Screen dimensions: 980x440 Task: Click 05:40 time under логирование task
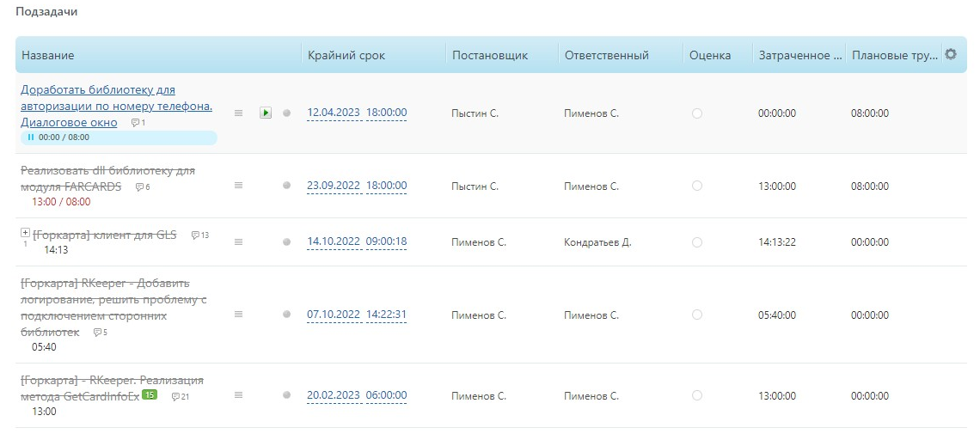(44, 347)
